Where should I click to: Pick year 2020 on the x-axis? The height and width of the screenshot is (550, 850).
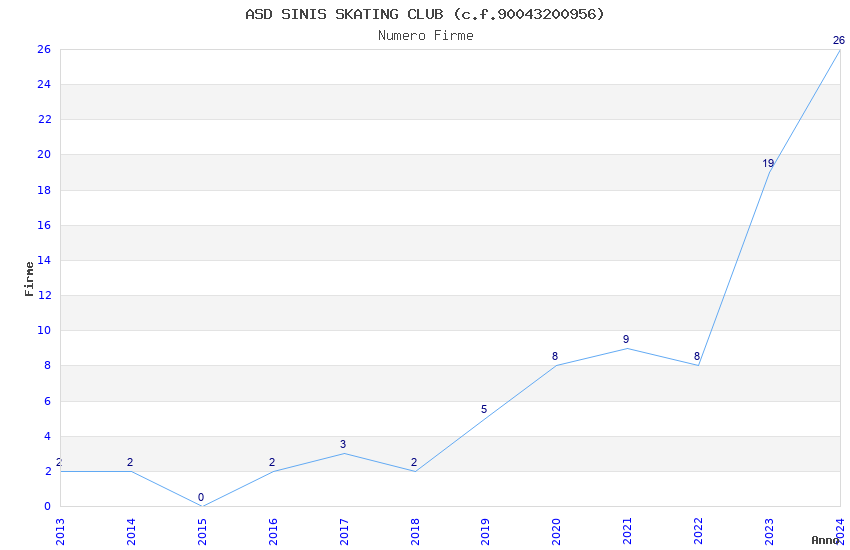(556, 532)
